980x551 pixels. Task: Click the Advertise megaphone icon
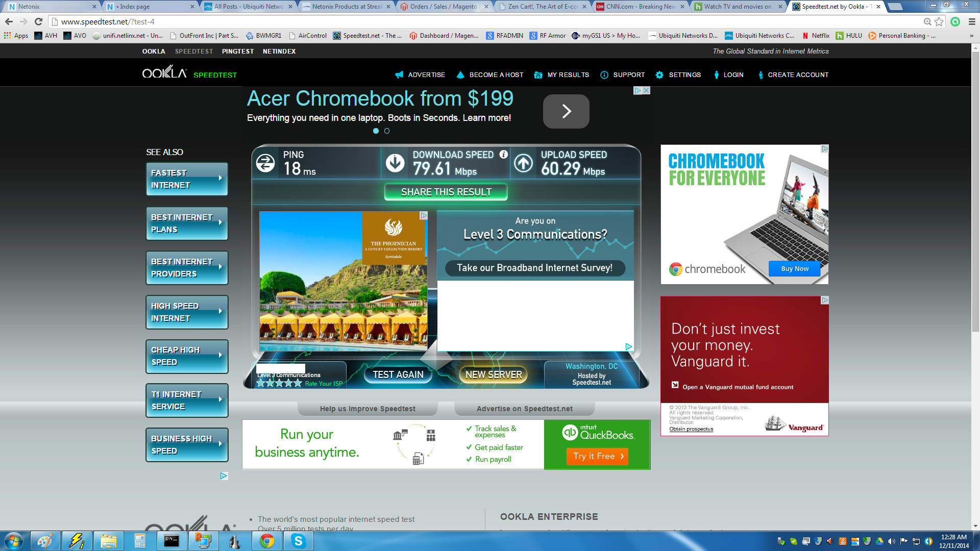pos(399,75)
